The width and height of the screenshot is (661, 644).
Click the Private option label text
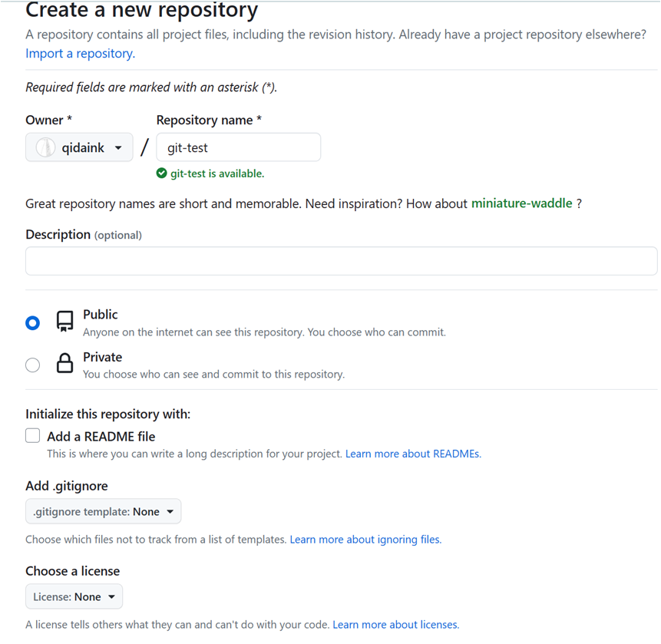coord(103,357)
